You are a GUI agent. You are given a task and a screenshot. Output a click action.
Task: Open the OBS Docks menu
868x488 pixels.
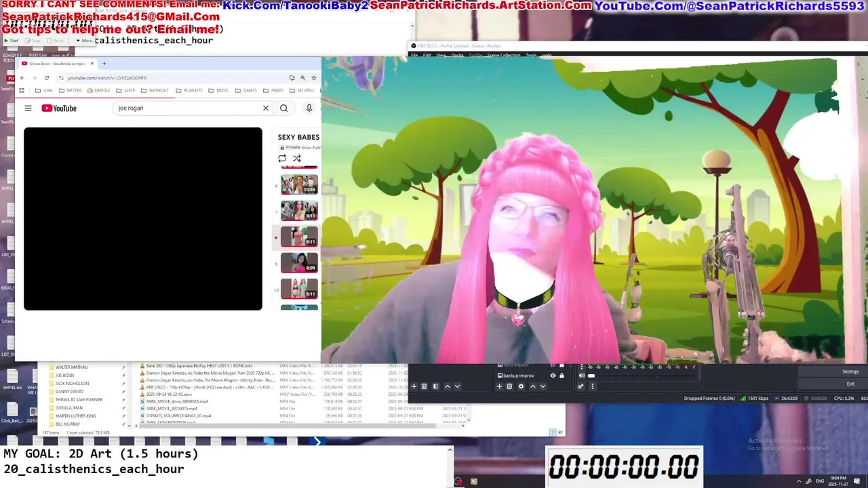click(458, 55)
